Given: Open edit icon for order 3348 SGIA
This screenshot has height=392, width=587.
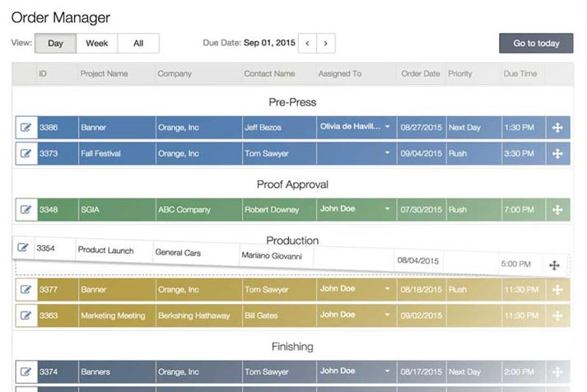Looking at the screenshot, I should coord(26,210).
